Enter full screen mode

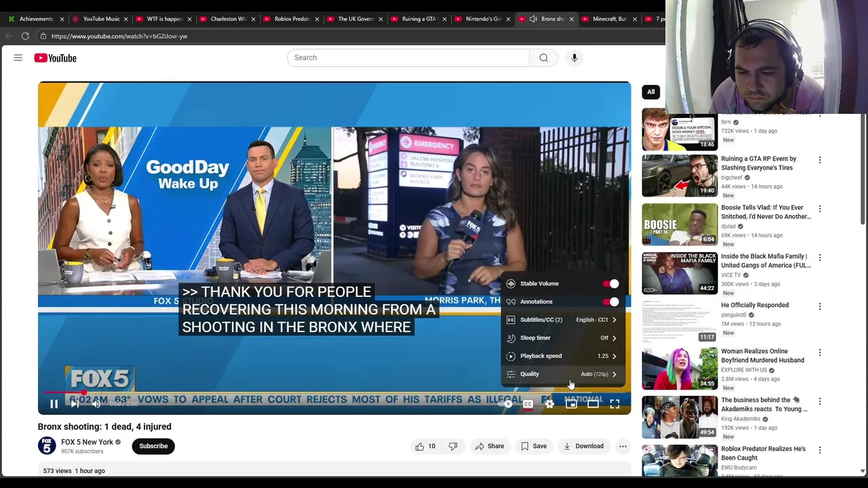point(614,404)
